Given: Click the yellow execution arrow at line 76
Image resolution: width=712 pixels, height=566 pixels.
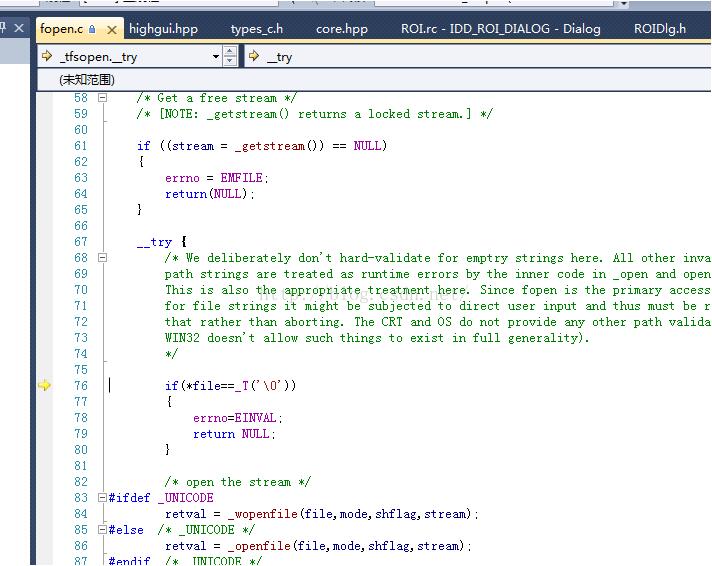Looking at the screenshot, I should (x=44, y=385).
